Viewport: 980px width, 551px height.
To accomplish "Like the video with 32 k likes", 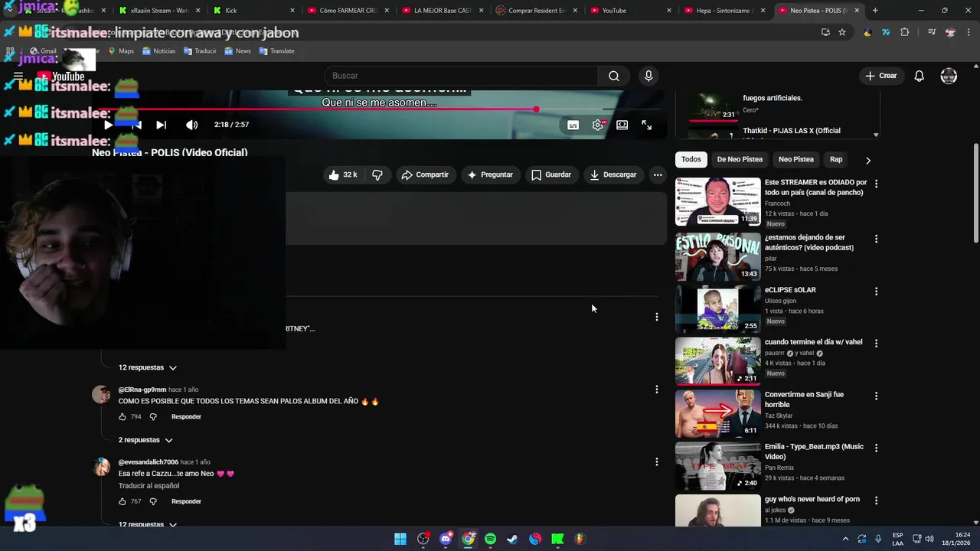I will (343, 174).
